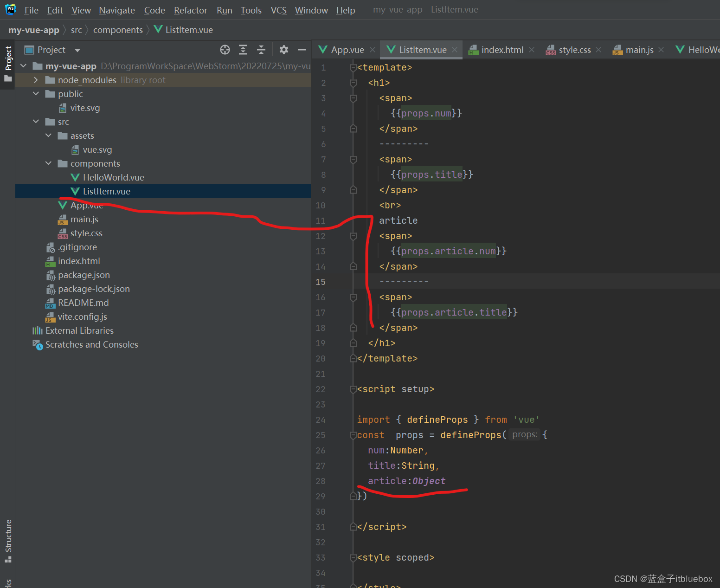
Task: Open the Project view dropdown arrow
Action: [77, 50]
